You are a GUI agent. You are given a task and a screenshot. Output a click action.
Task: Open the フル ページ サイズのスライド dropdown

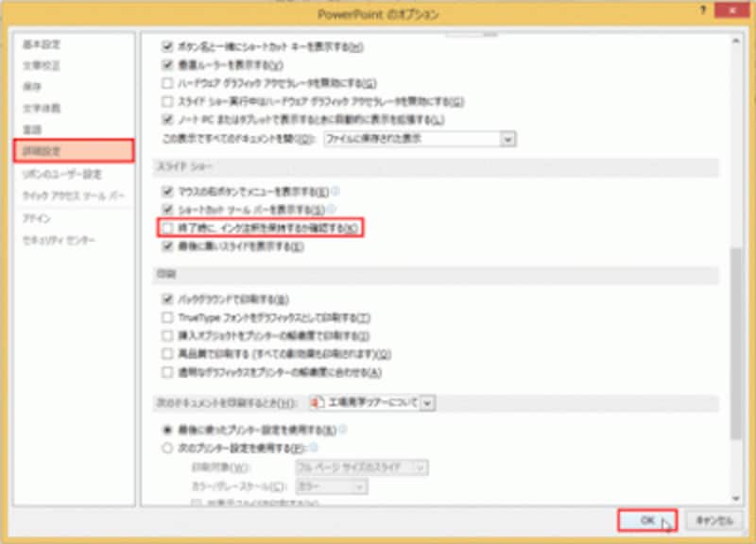pyautogui.click(x=362, y=467)
